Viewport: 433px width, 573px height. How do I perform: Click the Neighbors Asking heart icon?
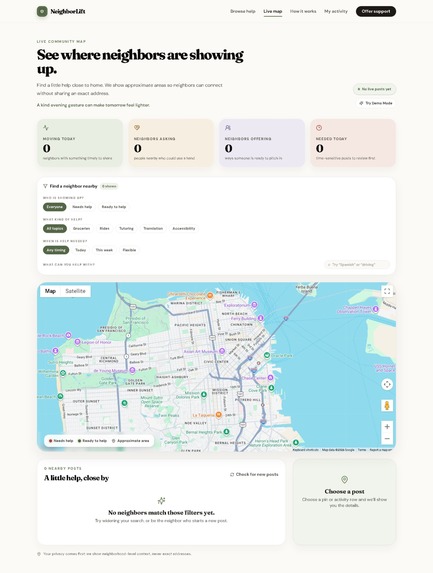(137, 128)
